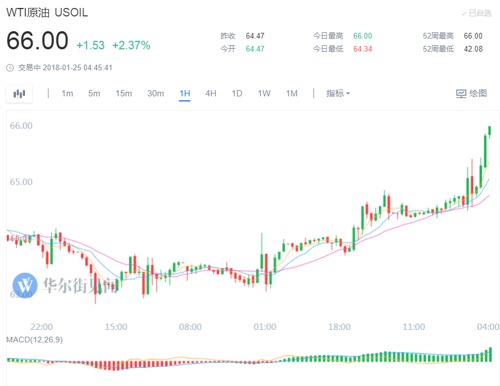Click the +1.53 price change value

(x=90, y=45)
